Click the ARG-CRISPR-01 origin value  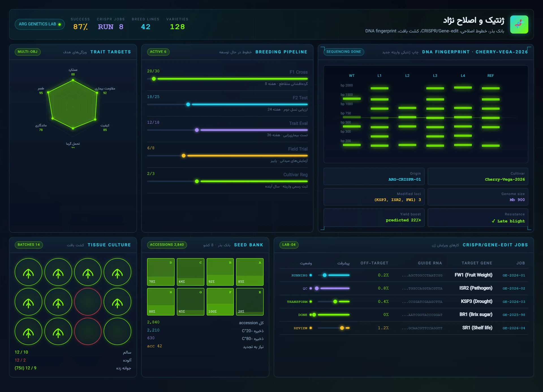[404, 179]
